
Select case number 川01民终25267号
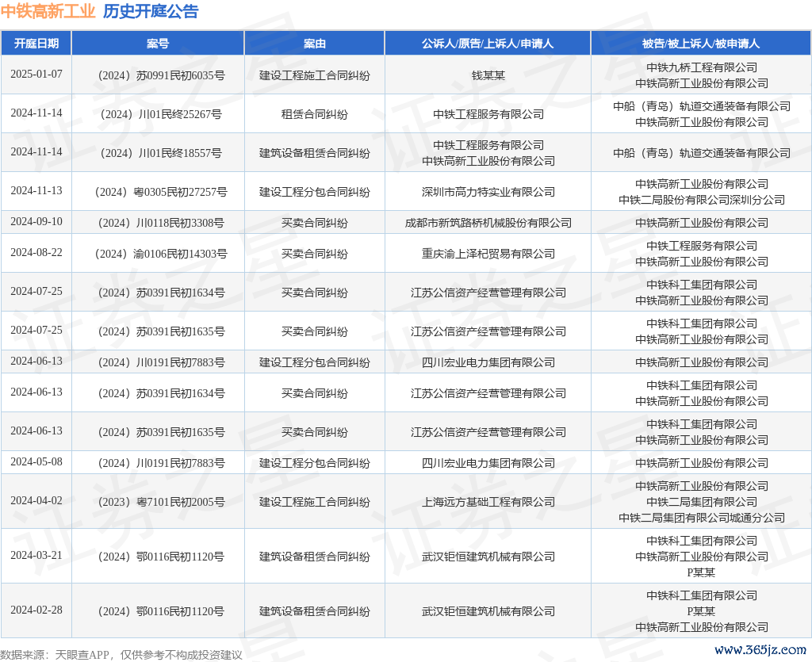tap(161, 114)
